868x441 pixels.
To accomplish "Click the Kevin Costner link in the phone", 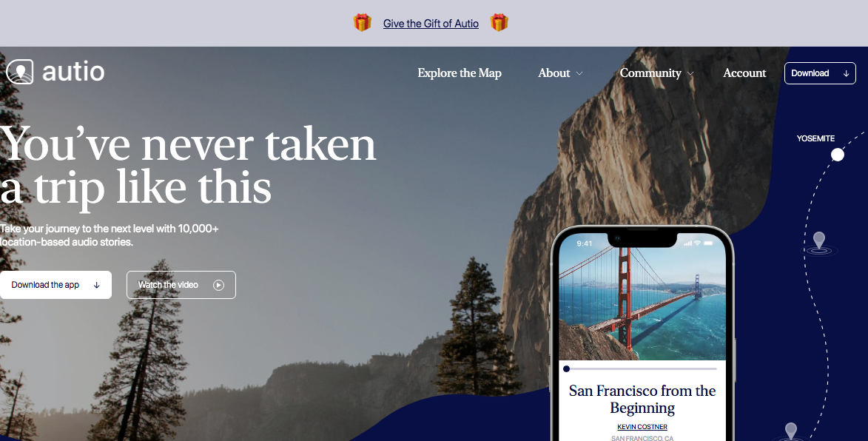I will pyautogui.click(x=642, y=427).
